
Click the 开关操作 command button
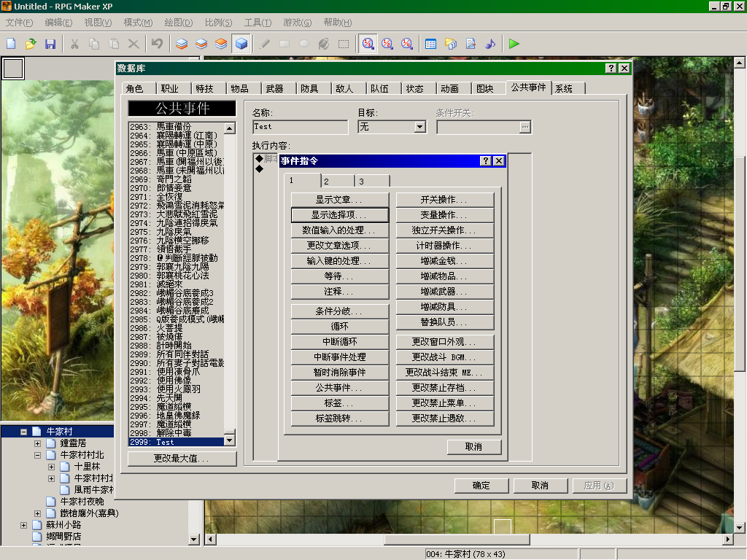(444, 200)
